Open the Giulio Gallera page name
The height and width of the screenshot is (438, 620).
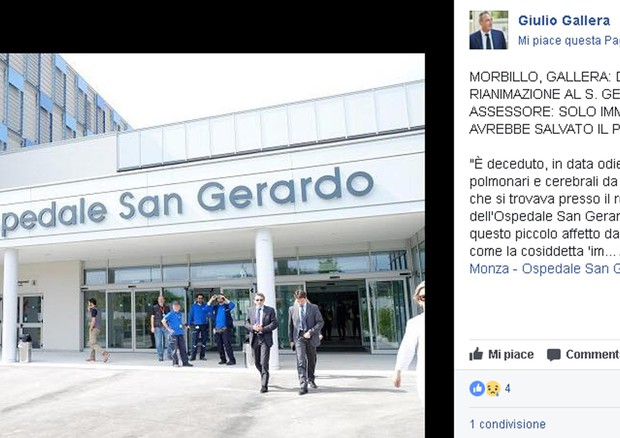[564, 21]
